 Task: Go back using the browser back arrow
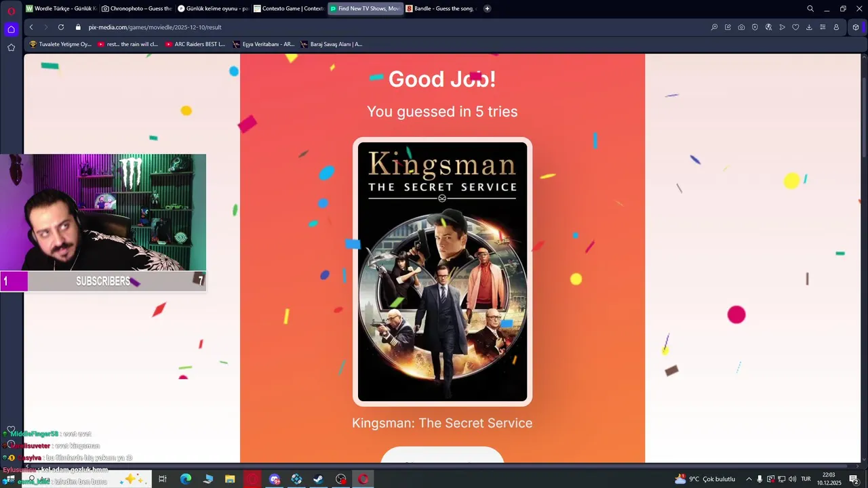point(31,27)
